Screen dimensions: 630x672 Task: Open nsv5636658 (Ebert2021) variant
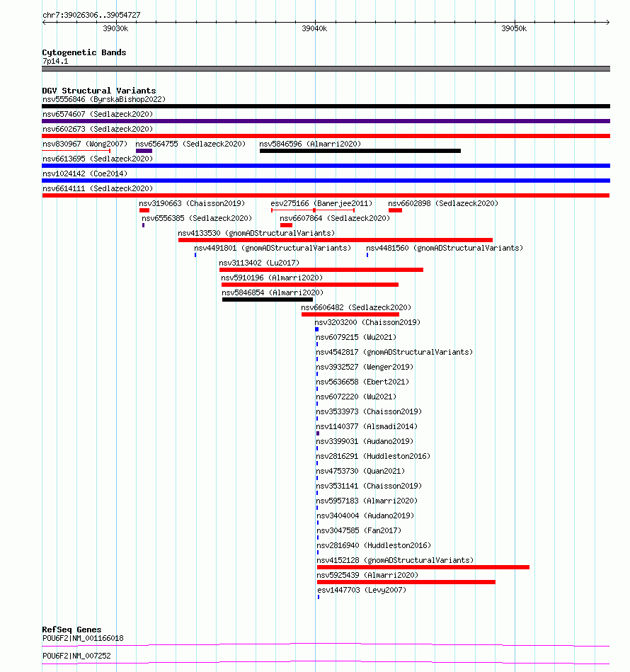click(362, 382)
